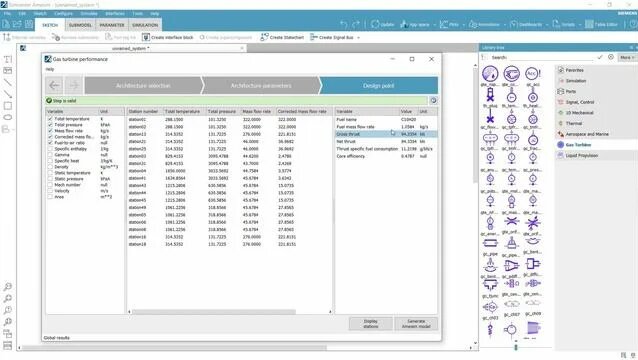The image size is (638, 360).
Task: Select the Rectangle drawing tool
Action: [x=8, y=106]
